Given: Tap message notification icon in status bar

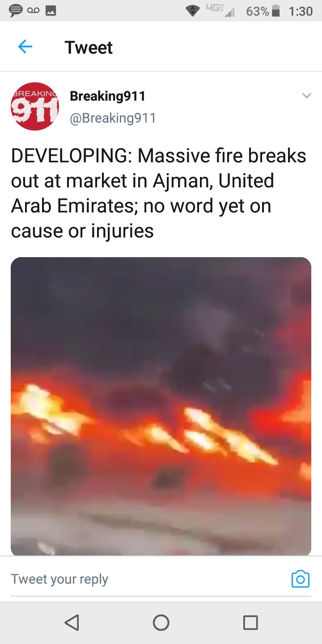Looking at the screenshot, I should 16,11.
